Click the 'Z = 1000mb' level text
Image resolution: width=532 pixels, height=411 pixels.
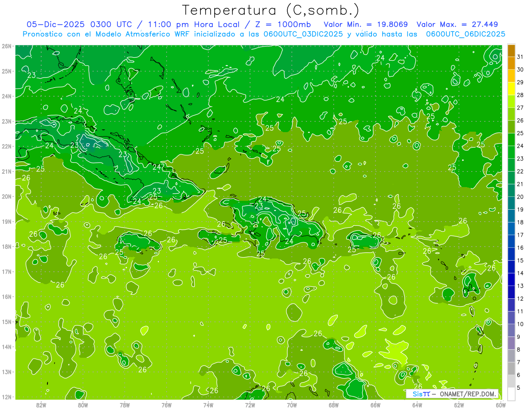point(283,24)
